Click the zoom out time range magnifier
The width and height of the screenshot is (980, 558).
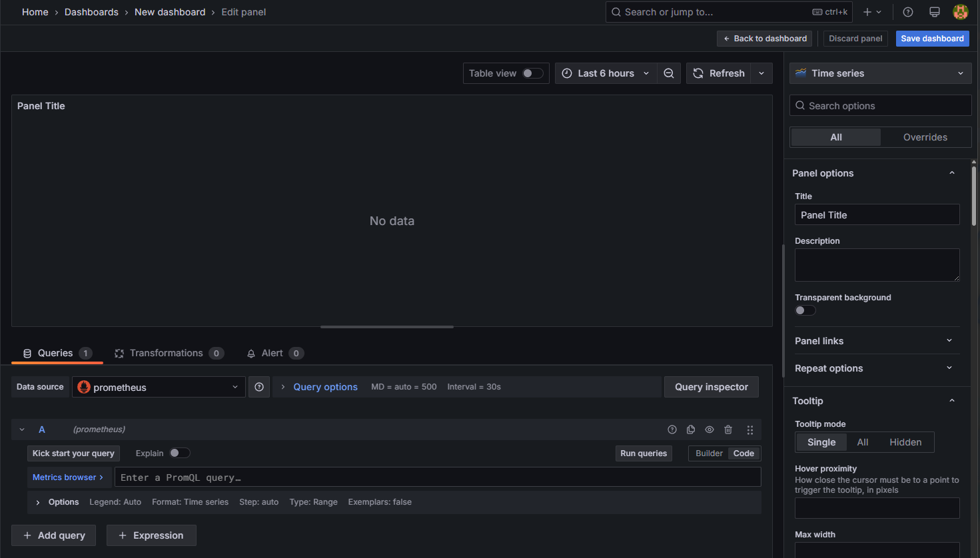pyautogui.click(x=669, y=73)
